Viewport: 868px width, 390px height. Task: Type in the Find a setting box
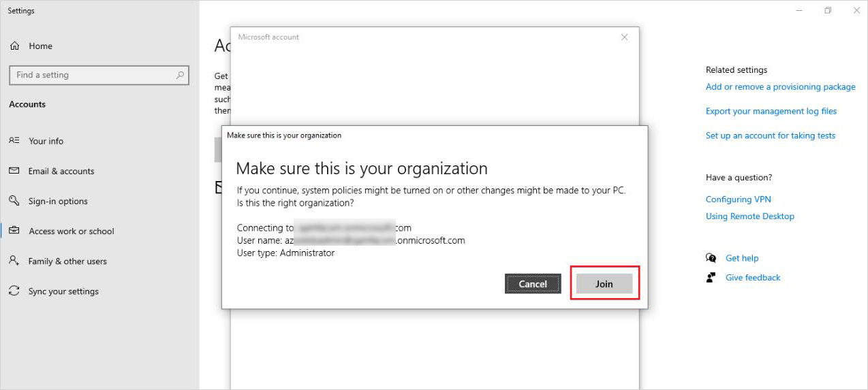(x=92, y=76)
